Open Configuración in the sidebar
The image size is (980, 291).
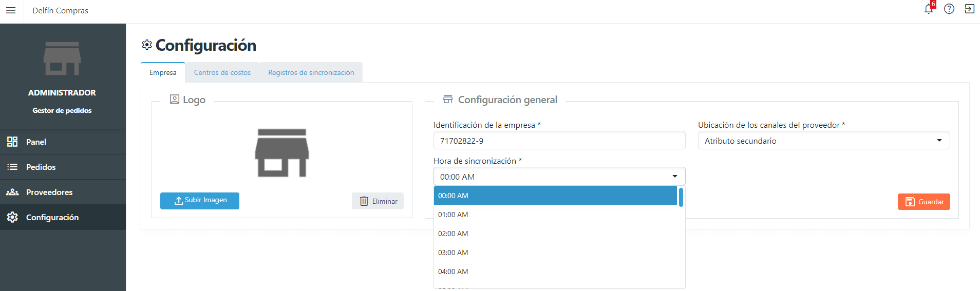click(x=52, y=217)
